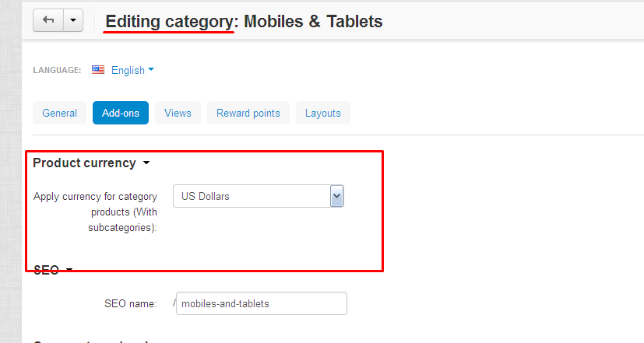Focus the SEO name input field
The width and height of the screenshot is (644, 343).
262,303
